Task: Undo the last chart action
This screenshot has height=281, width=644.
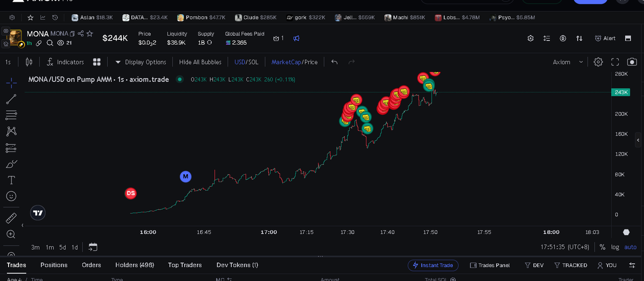Action: click(334, 62)
